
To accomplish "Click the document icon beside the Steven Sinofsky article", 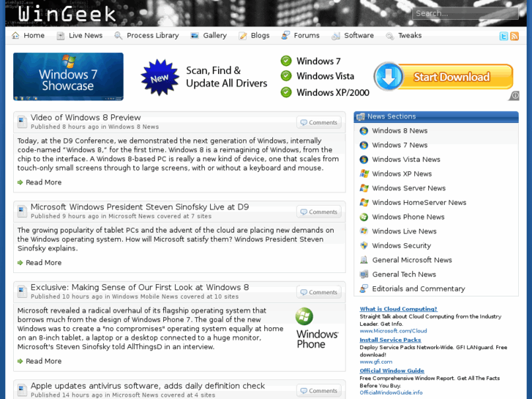I will 23,212.
